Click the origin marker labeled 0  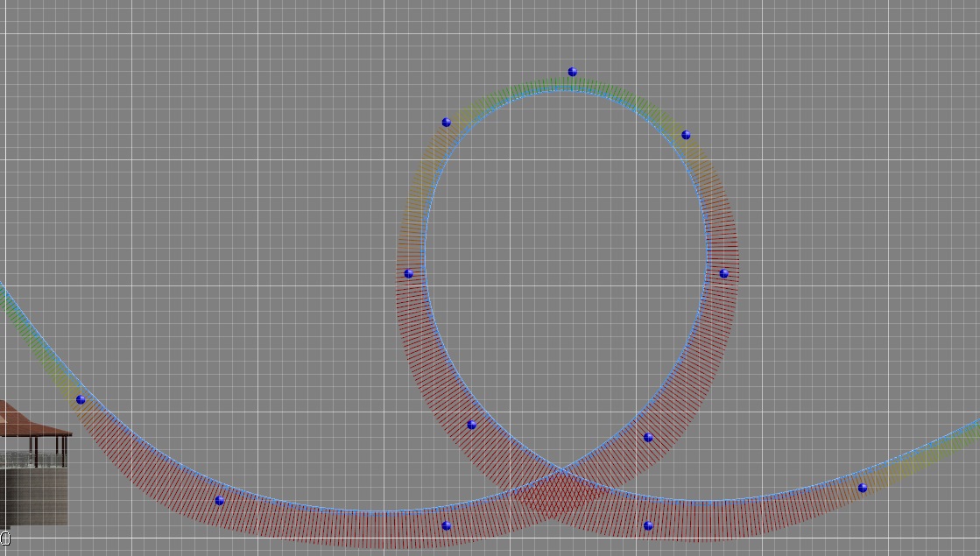(x=5, y=538)
